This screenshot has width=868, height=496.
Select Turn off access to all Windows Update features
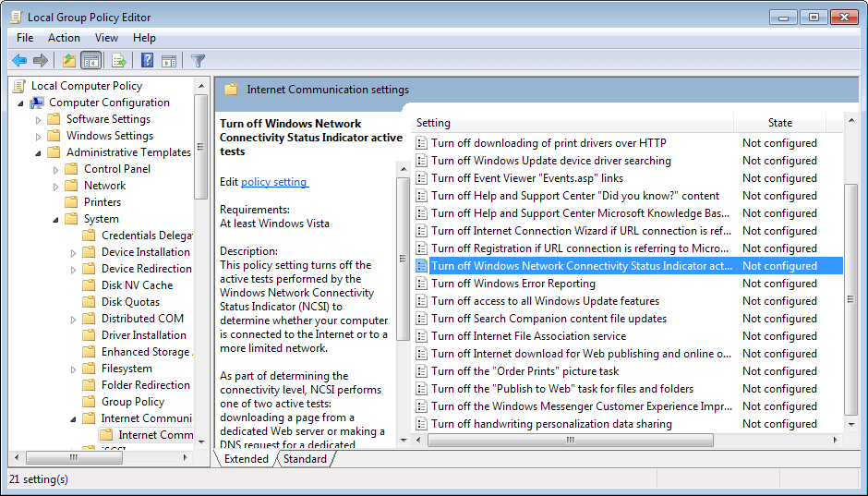pos(545,301)
